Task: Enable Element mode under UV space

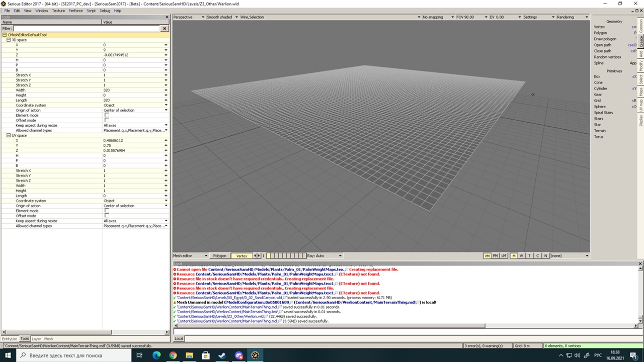Action: click(x=107, y=211)
